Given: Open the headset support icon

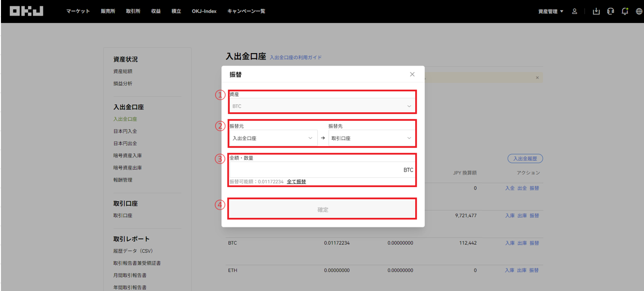Looking at the screenshot, I should (610, 11).
